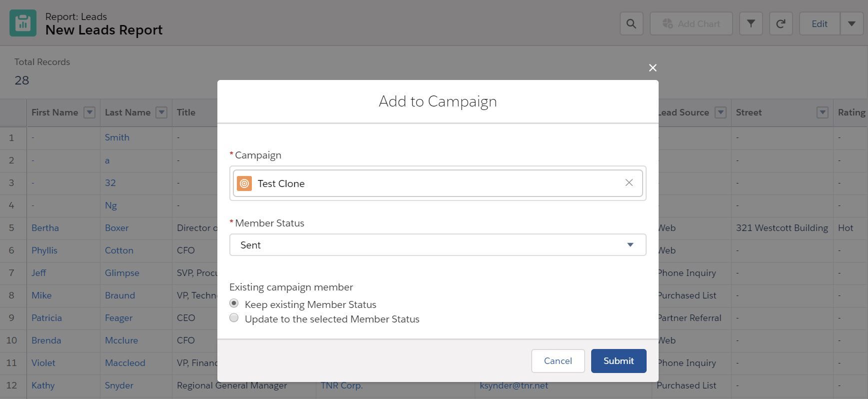Click ksynder@tnr.net email link

(x=514, y=385)
